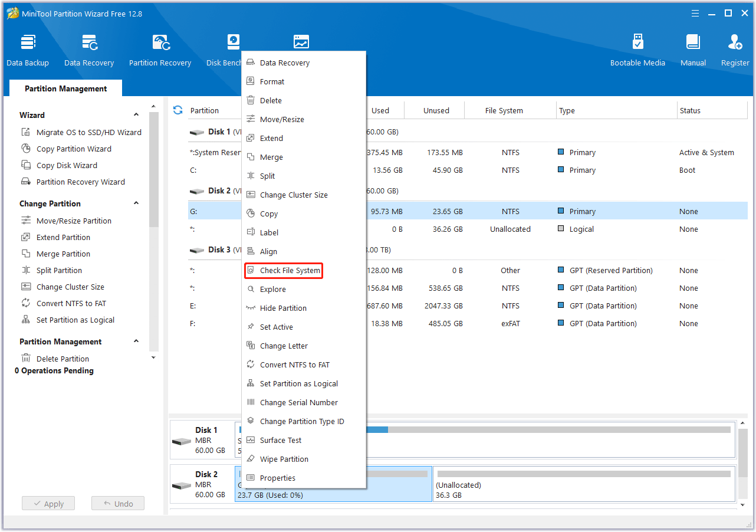The height and width of the screenshot is (532, 756).
Task: Choose Format from context menu
Action: pyautogui.click(x=304, y=81)
